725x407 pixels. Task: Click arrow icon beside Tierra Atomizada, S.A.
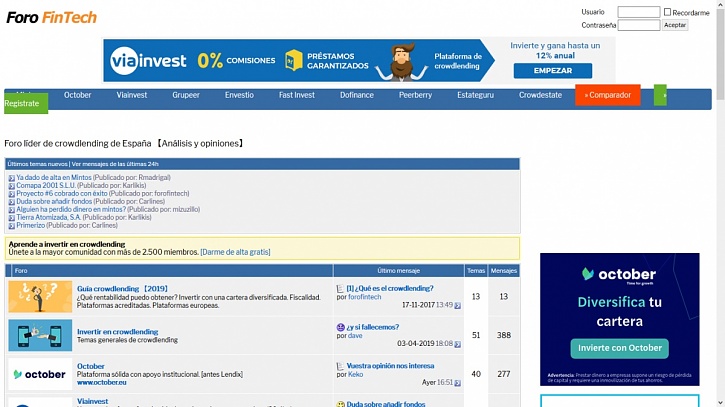coord(12,217)
